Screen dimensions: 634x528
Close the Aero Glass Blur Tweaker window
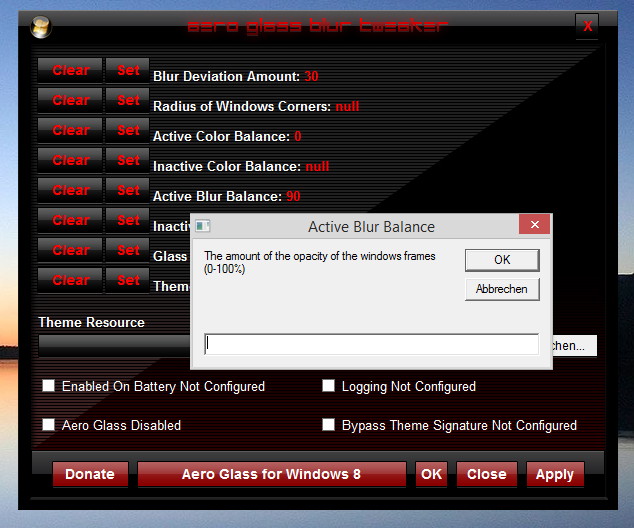[x=587, y=27]
